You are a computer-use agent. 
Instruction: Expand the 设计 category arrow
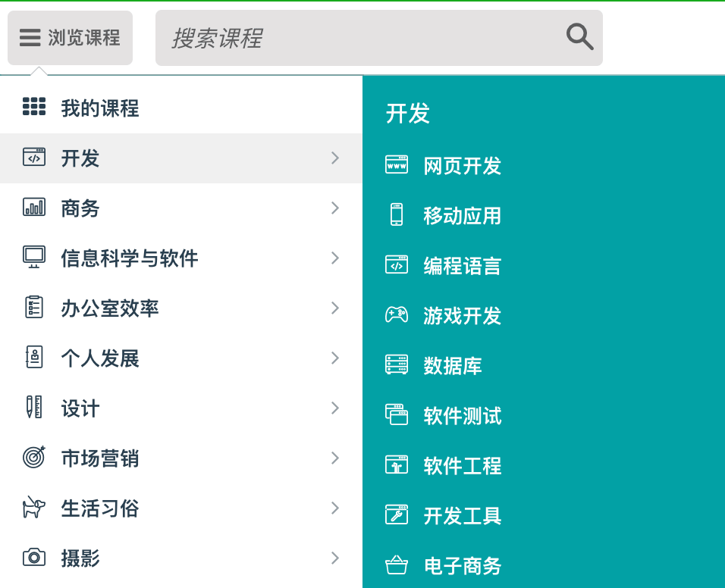point(334,408)
